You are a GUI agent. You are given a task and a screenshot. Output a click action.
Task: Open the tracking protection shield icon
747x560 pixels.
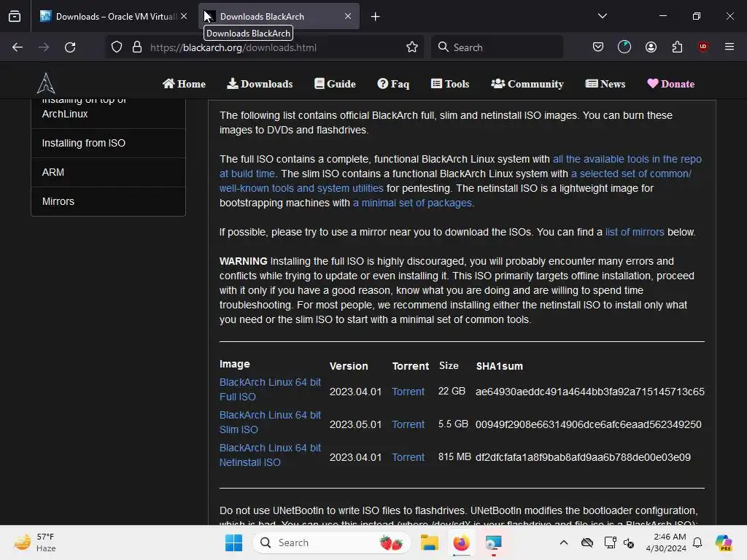(x=117, y=47)
